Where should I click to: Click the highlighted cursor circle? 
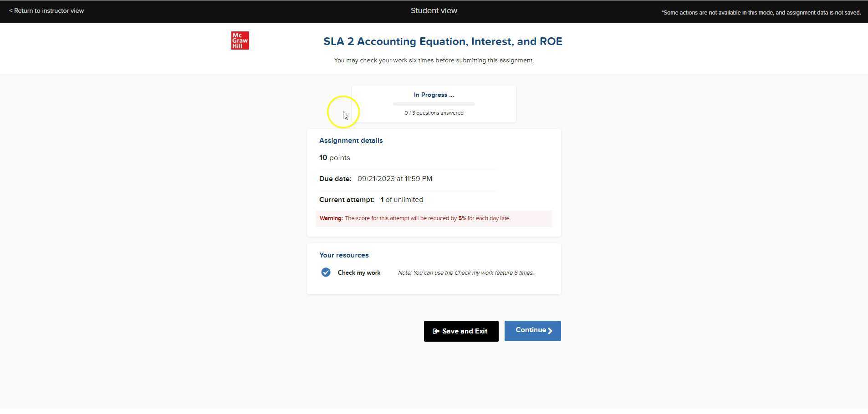343,111
